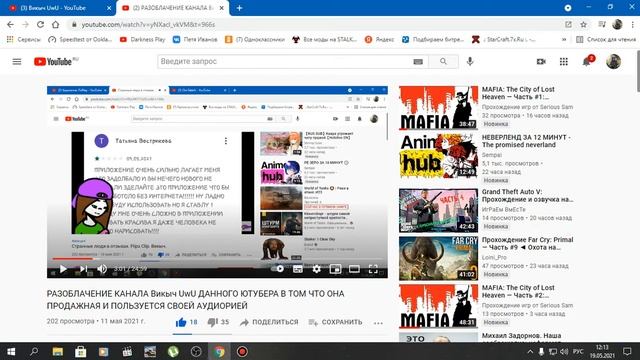Open Microsoft Store from taskbar
Screen dimensions: 640x360
click(80, 352)
